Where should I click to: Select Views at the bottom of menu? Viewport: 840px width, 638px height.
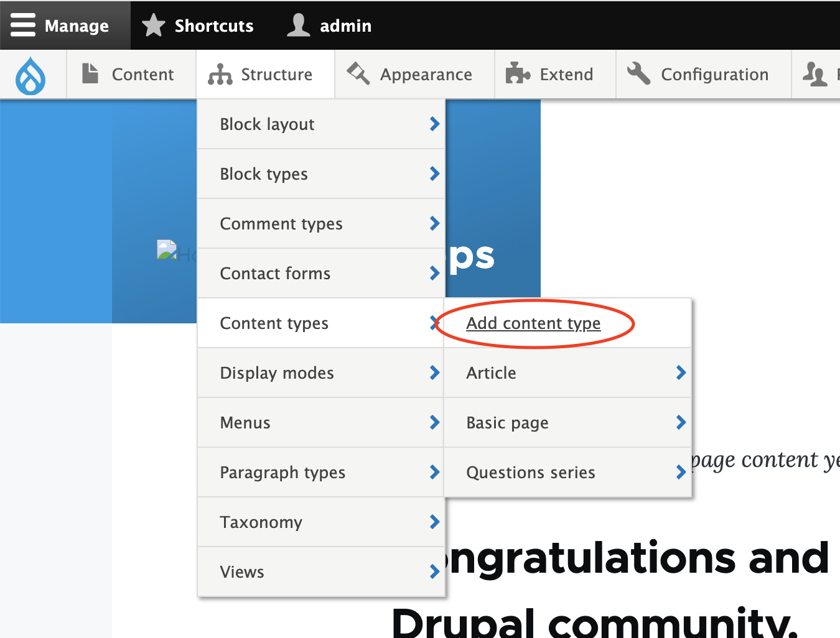point(242,571)
